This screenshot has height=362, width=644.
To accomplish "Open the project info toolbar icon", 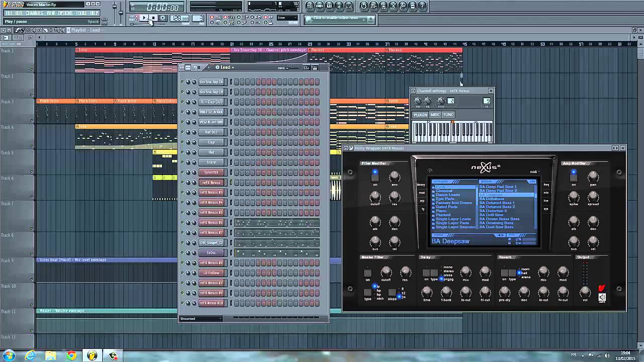I will [413, 6].
